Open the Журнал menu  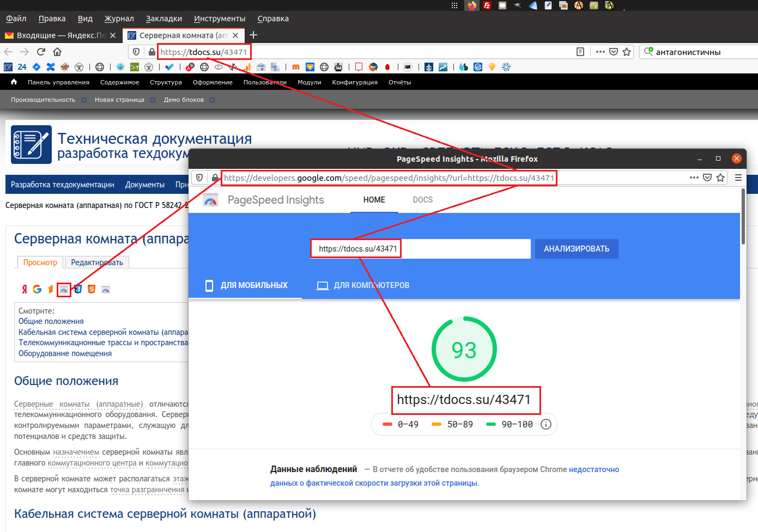tap(119, 19)
